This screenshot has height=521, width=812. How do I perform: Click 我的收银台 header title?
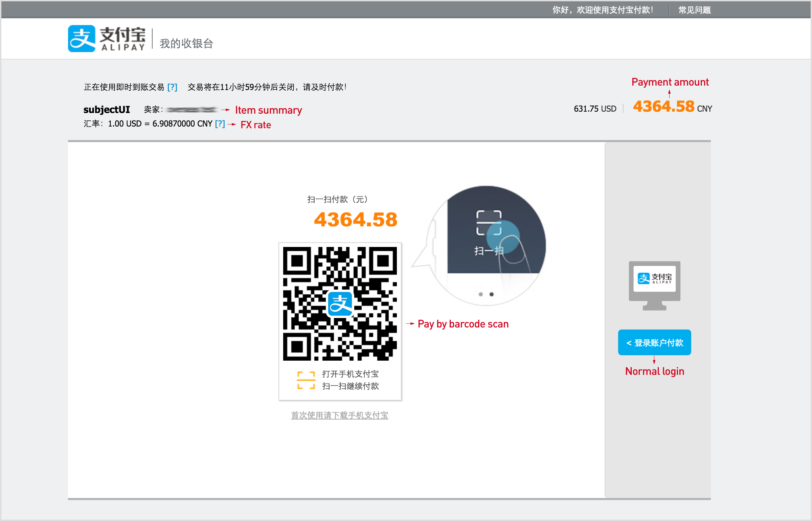click(186, 44)
